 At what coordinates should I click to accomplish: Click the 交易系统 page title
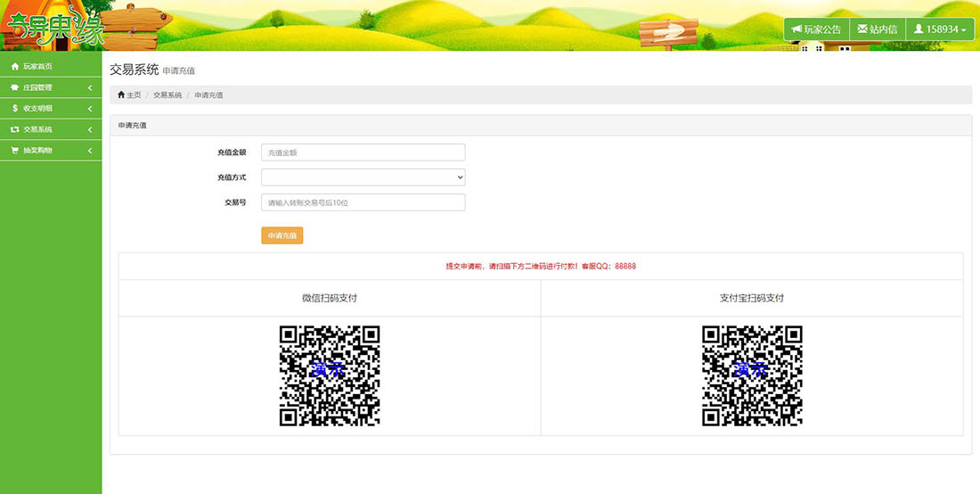pyautogui.click(x=135, y=70)
